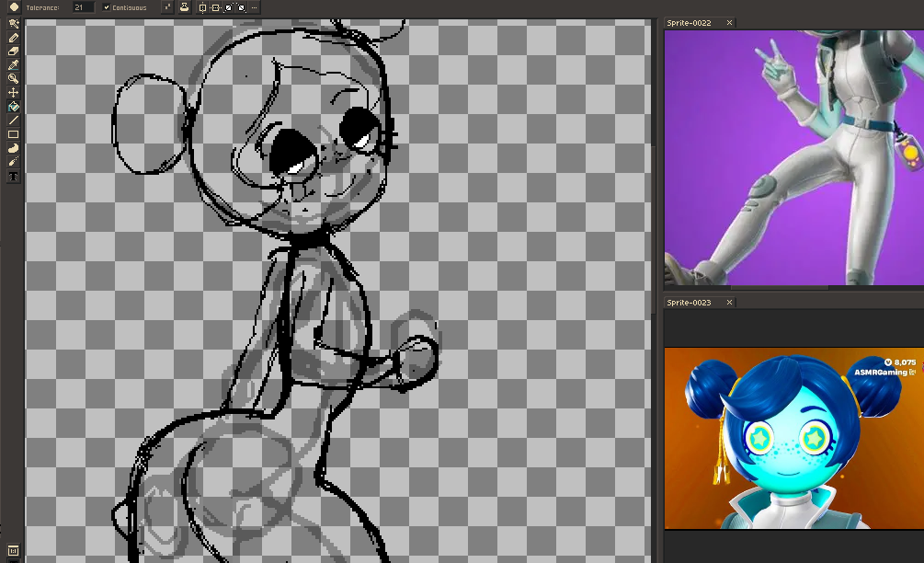Screen dimensions: 924x563
Task: Click the horizontal scrollbar under Sprite-0022
Action: click(x=779, y=288)
